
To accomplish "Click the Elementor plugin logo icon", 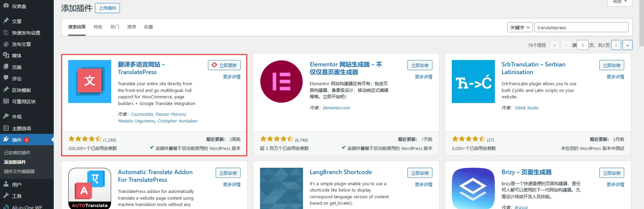I will [x=281, y=82].
